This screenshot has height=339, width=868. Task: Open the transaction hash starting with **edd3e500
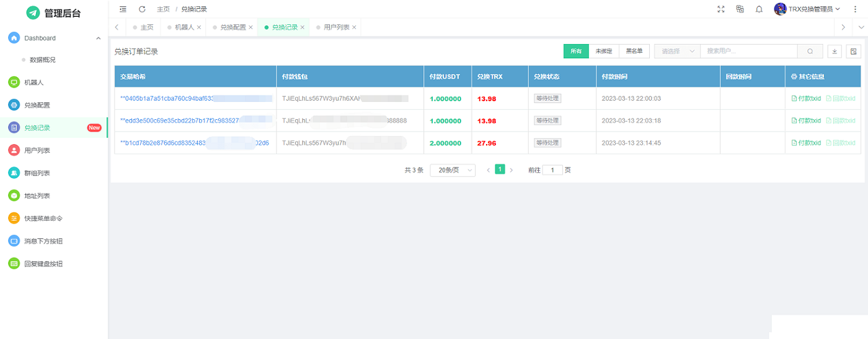point(180,120)
